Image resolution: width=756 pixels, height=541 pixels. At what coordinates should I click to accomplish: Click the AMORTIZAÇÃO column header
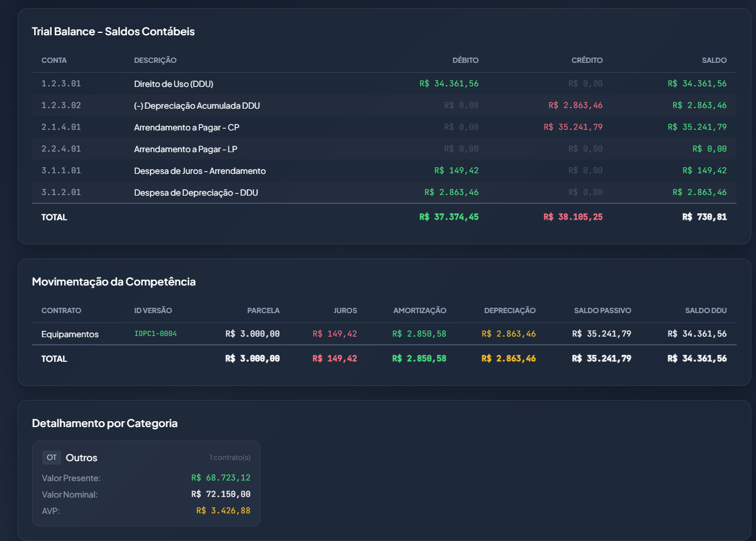click(420, 310)
